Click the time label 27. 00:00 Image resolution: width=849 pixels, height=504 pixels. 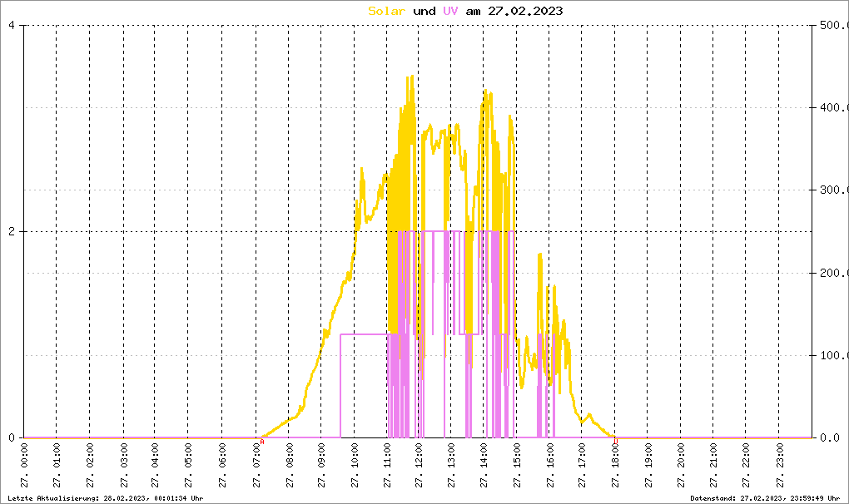(24, 466)
